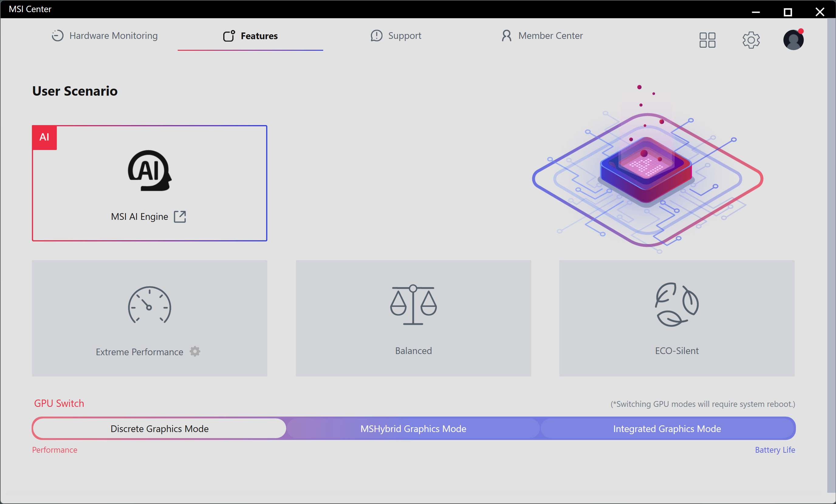Switch to Integrated Graphics Mode
This screenshot has height=504, width=836.
[x=667, y=428]
